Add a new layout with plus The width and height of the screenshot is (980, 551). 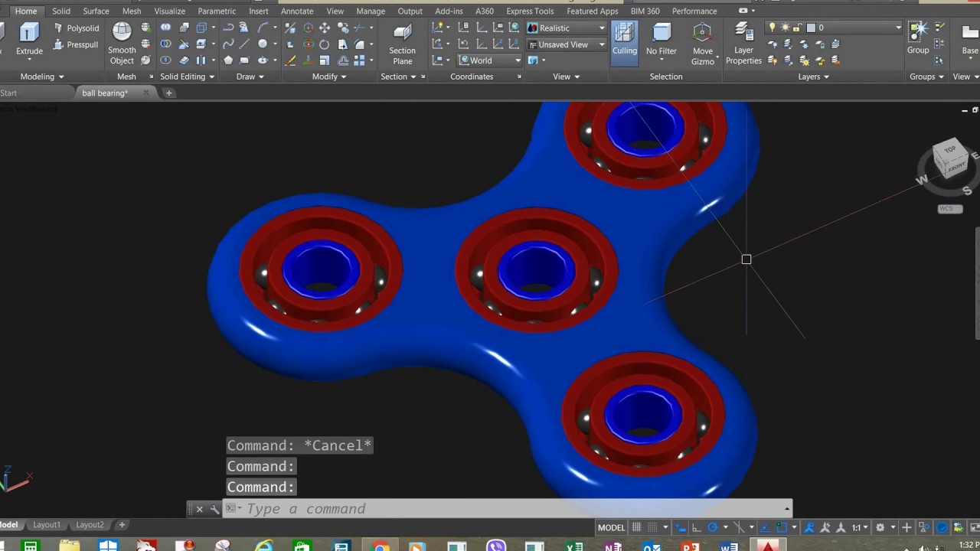click(x=122, y=525)
